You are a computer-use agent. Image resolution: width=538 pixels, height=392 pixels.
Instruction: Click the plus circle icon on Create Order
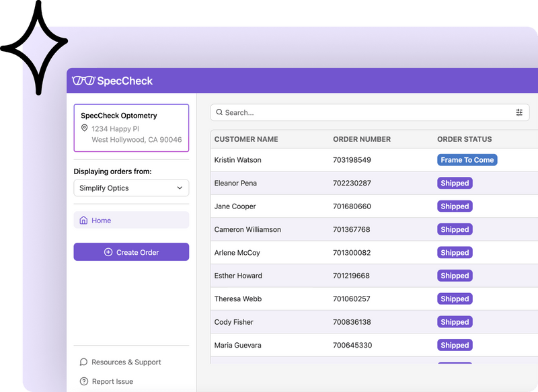[x=108, y=252]
